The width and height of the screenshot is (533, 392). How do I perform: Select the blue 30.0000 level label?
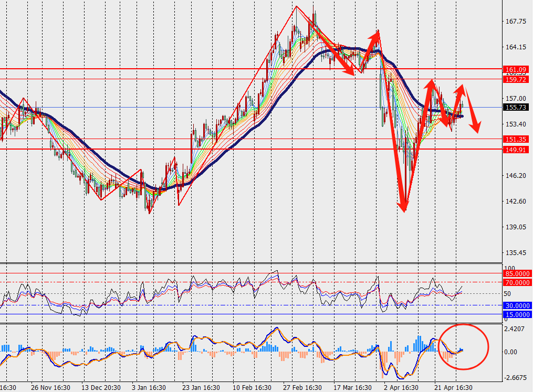click(x=517, y=305)
